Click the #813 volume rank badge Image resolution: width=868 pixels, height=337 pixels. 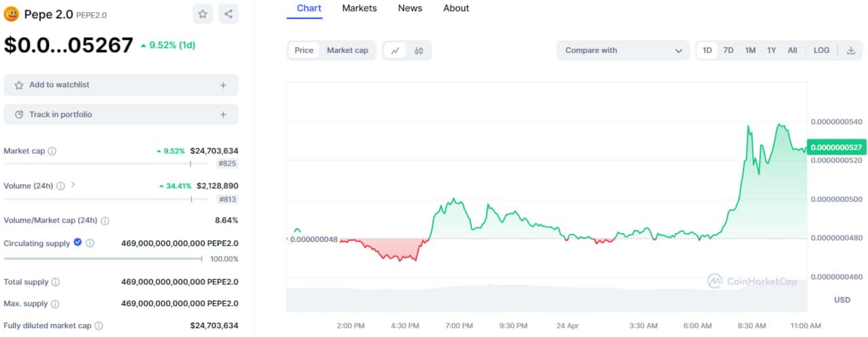pos(226,199)
